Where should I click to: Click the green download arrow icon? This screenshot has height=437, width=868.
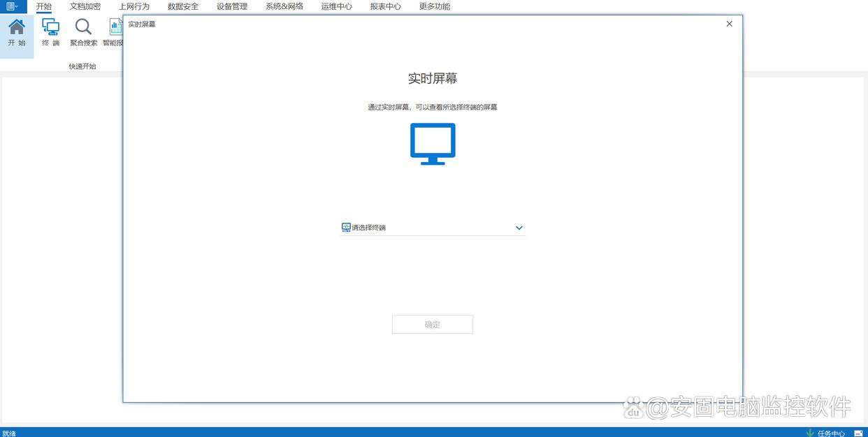(810, 434)
